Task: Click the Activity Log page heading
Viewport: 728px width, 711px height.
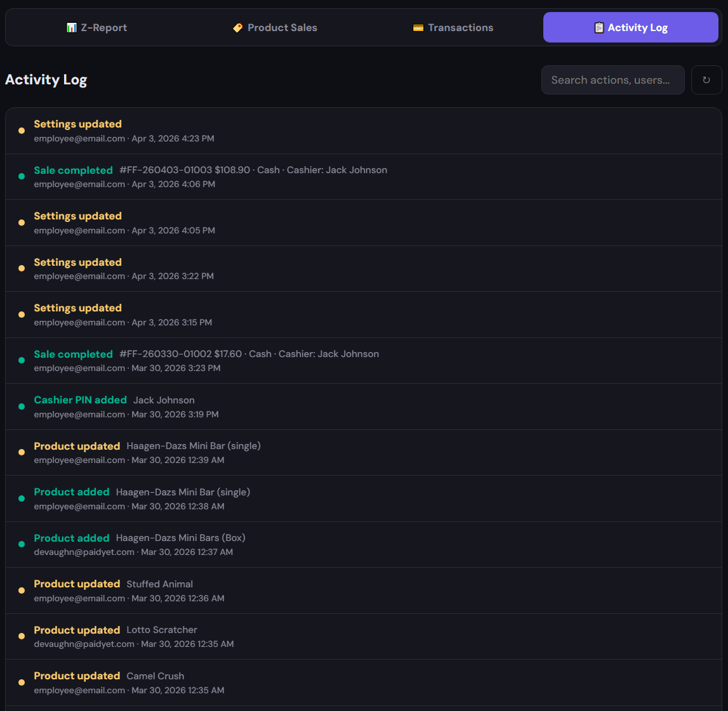Action: pyautogui.click(x=46, y=80)
